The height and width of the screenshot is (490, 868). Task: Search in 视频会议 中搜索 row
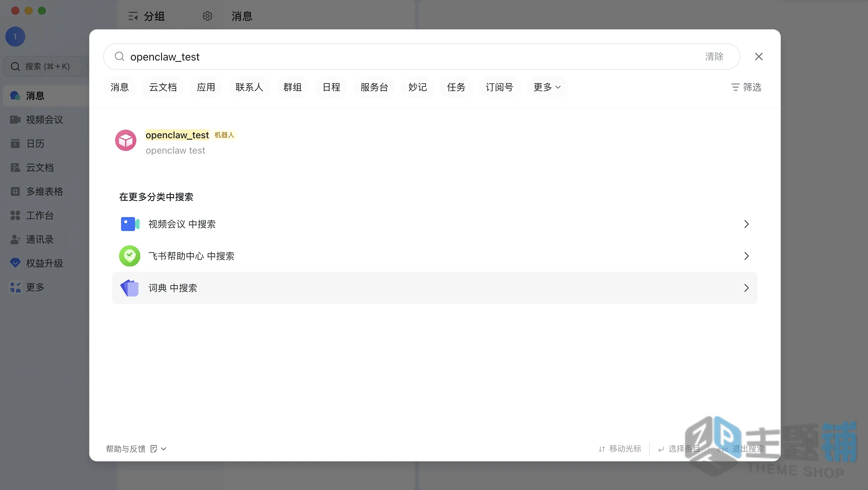point(435,224)
